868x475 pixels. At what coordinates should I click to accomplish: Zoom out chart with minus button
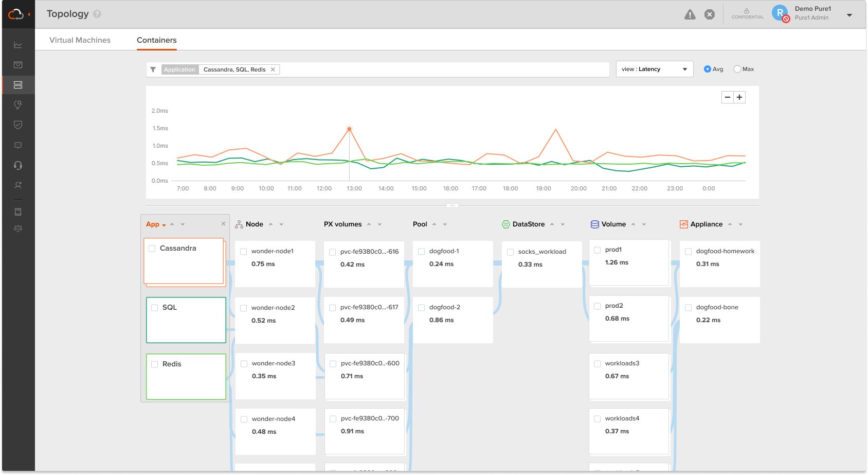[x=727, y=97]
